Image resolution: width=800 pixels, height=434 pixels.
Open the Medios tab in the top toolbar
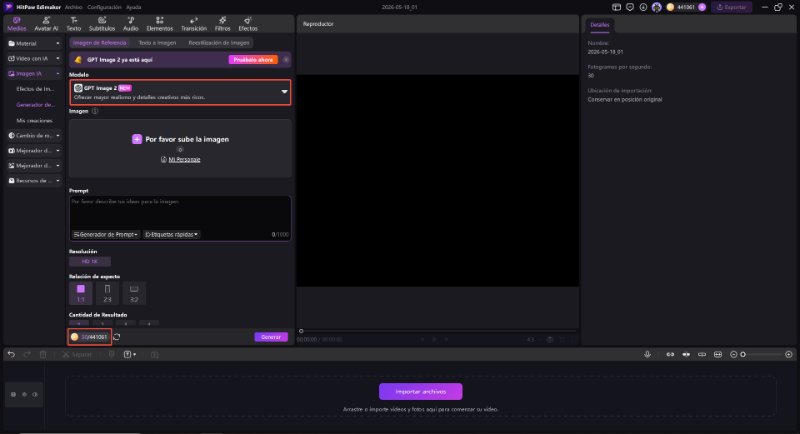[16, 23]
